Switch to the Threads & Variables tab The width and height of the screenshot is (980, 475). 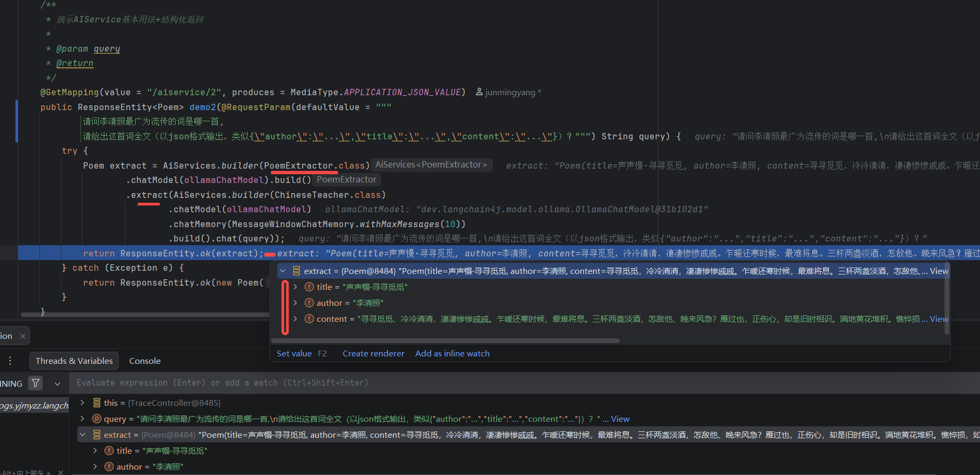(74, 361)
